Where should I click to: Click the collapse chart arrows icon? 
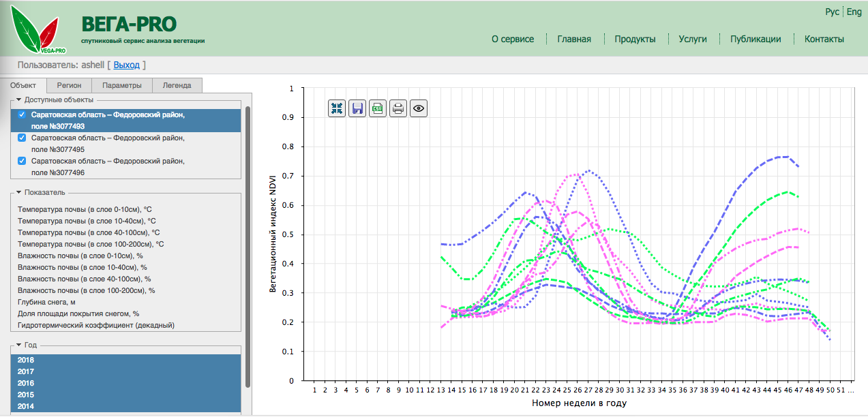tap(337, 108)
